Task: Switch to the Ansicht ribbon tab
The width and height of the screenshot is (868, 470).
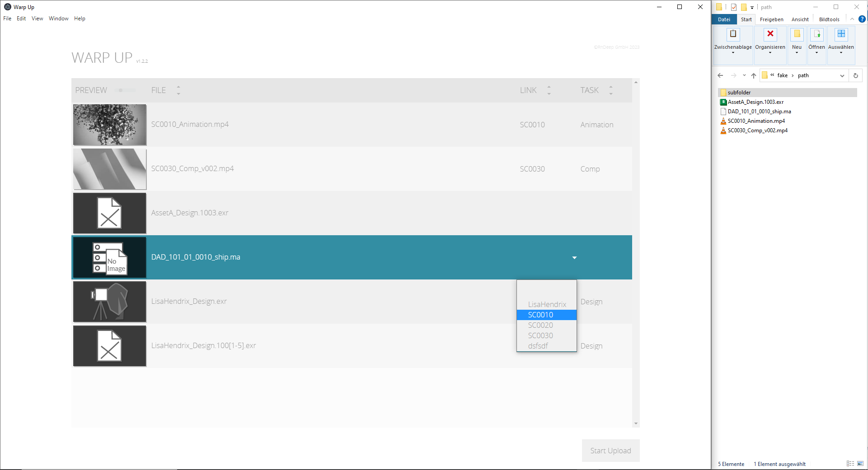Action: (x=800, y=19)
